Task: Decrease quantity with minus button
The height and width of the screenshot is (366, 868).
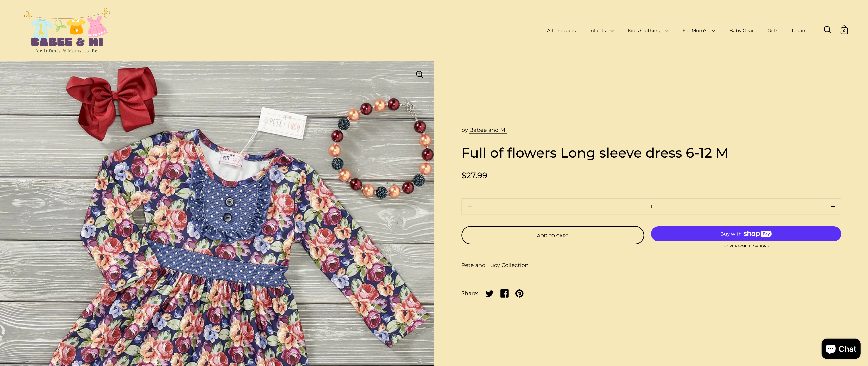Action: point(469,207)
